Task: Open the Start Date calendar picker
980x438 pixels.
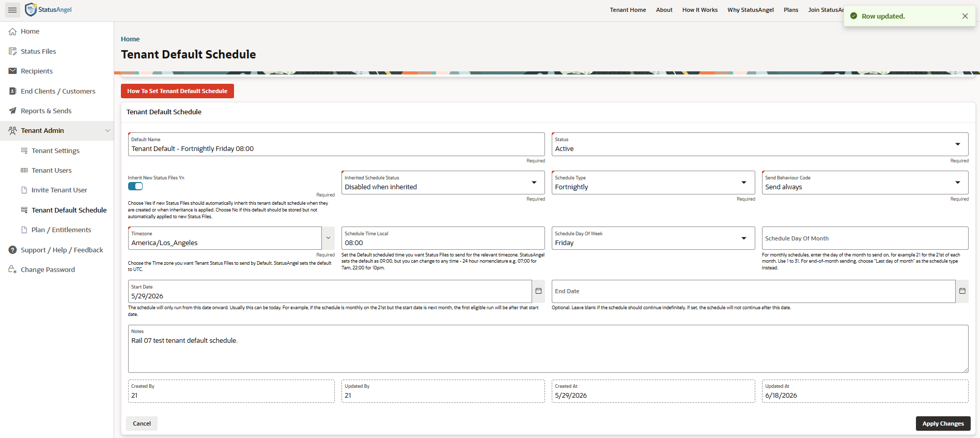Action: tap(538, 291)
